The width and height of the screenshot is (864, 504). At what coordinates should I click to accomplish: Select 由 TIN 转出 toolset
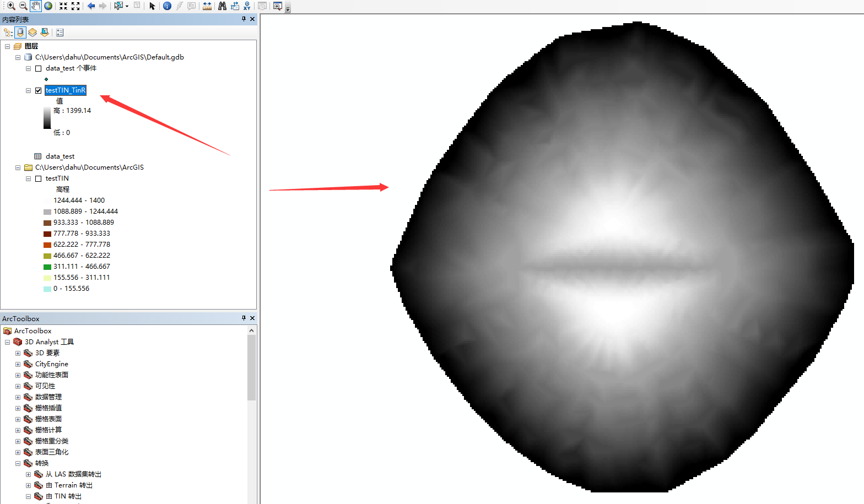pyautogui.click(x=63, y=496)
